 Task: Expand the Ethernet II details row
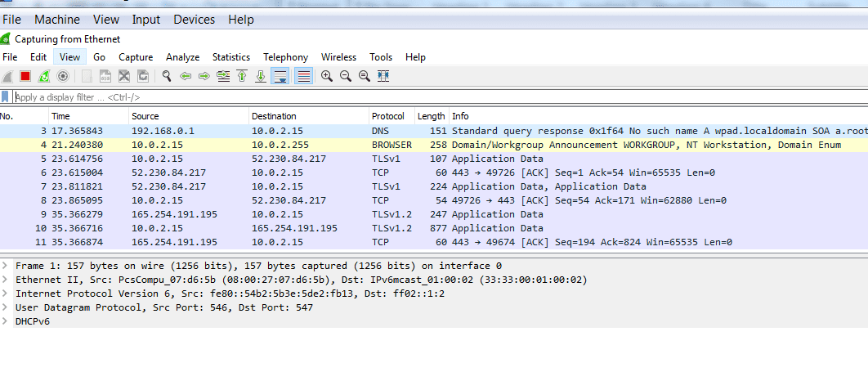pos(5,280)
